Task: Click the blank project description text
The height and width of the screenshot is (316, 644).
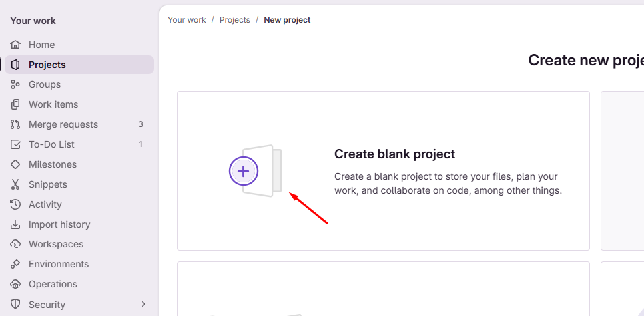Action: click(x=448, y=184)
